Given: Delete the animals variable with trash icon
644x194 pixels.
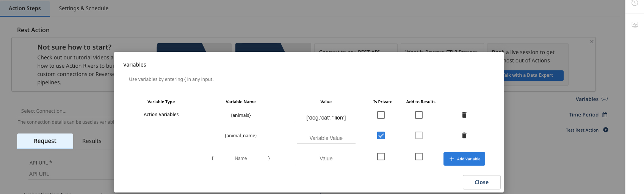Looking at the screenshot, I should coord(464,115).
